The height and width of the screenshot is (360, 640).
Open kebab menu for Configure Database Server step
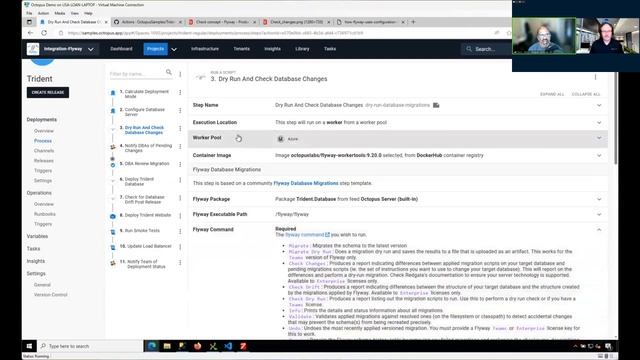(x=180, y=111)
